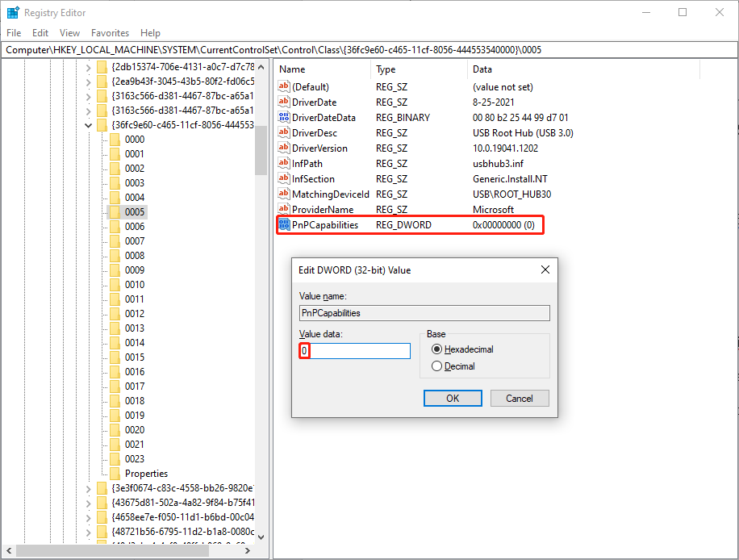Click the Registry Editor title bar icon
The width and height of the screenshot is (739, 560).
pos(12,12)
